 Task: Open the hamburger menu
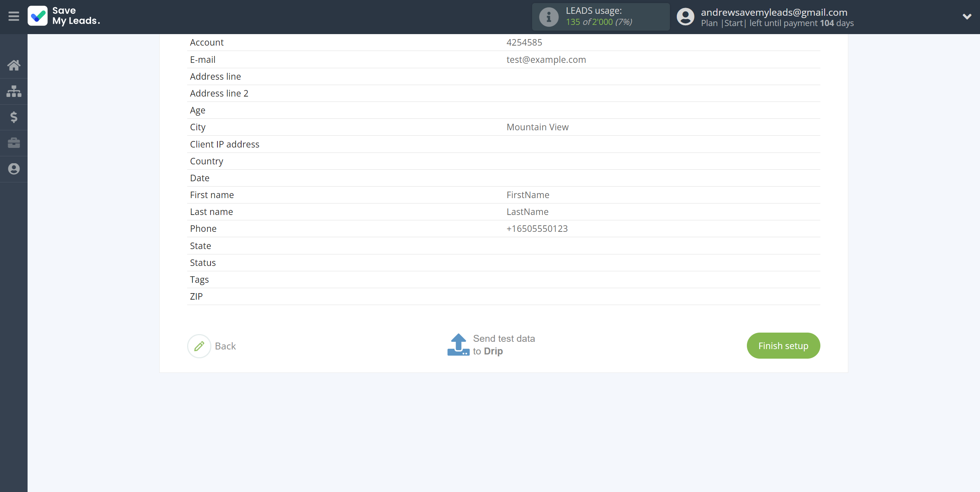pos(14,16)
